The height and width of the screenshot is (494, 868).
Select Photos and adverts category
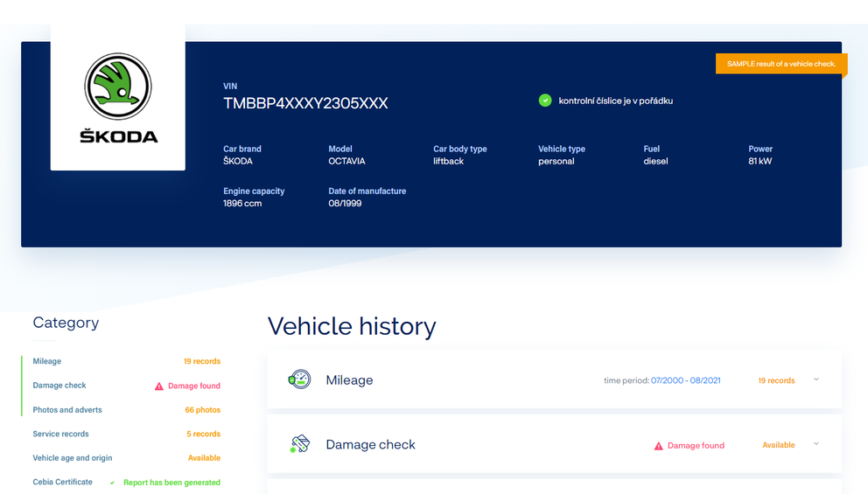67,410
